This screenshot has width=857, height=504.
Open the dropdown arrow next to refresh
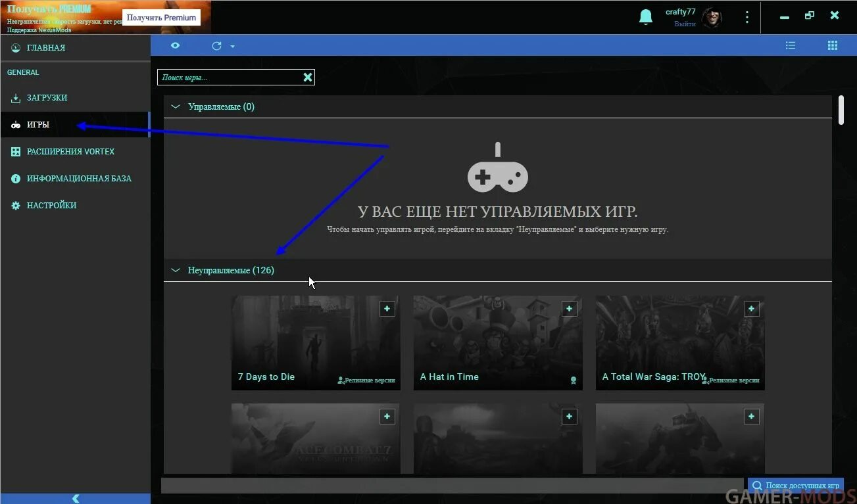pos(232,47)
